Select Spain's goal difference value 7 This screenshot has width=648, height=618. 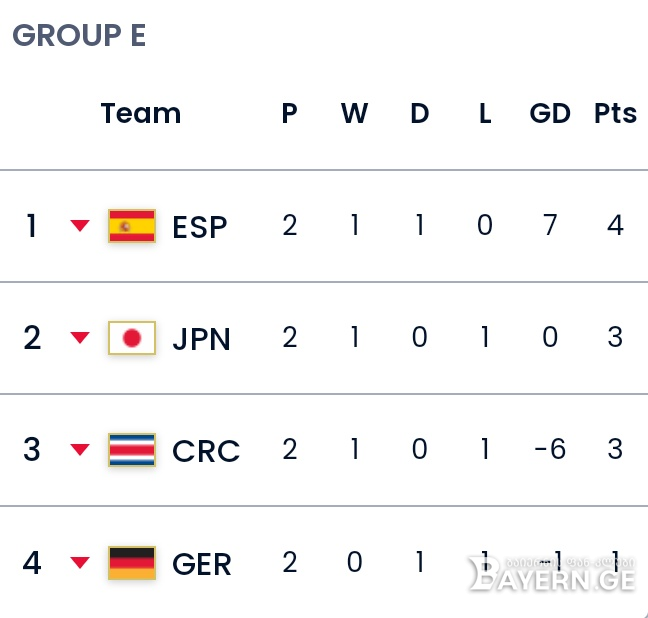[x=550, y=225]
